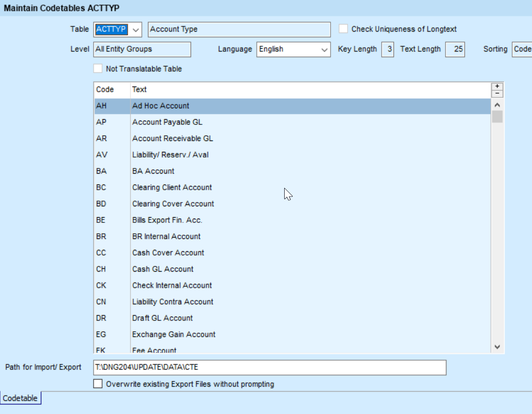Click scrollbar up arrow in code list

[x=497, y=106]
